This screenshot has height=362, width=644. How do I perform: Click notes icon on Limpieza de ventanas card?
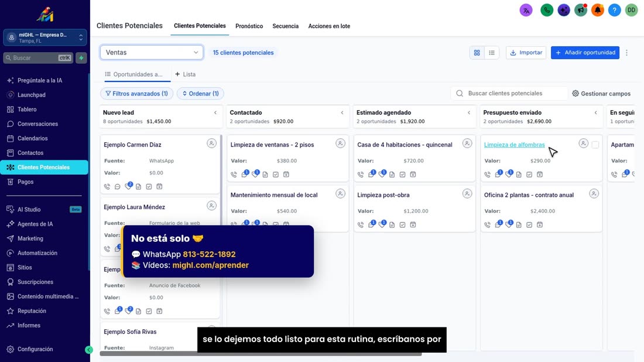pyautogui.click(x=265, y=175)
